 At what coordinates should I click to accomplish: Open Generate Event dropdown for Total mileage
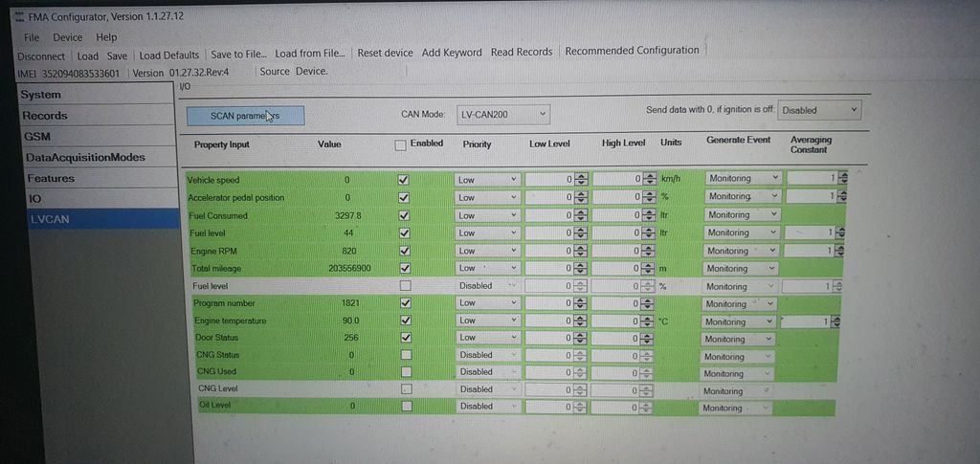(742, 269)
